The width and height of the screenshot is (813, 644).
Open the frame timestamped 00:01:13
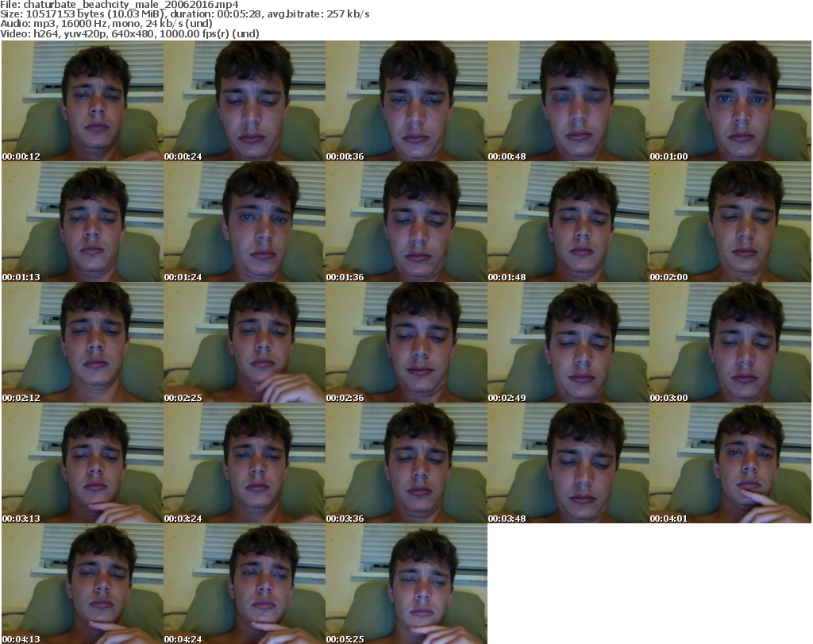click(83, 222)
